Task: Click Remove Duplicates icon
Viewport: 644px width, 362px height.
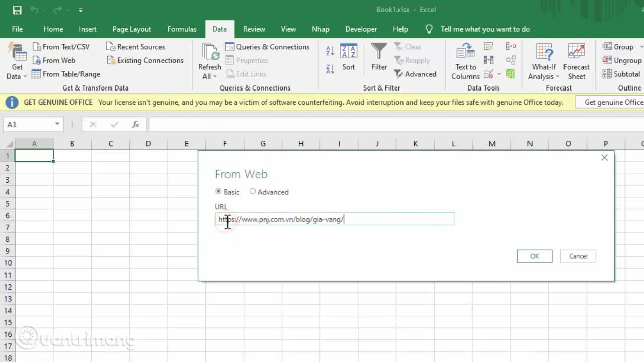Action: pos(488,60)
